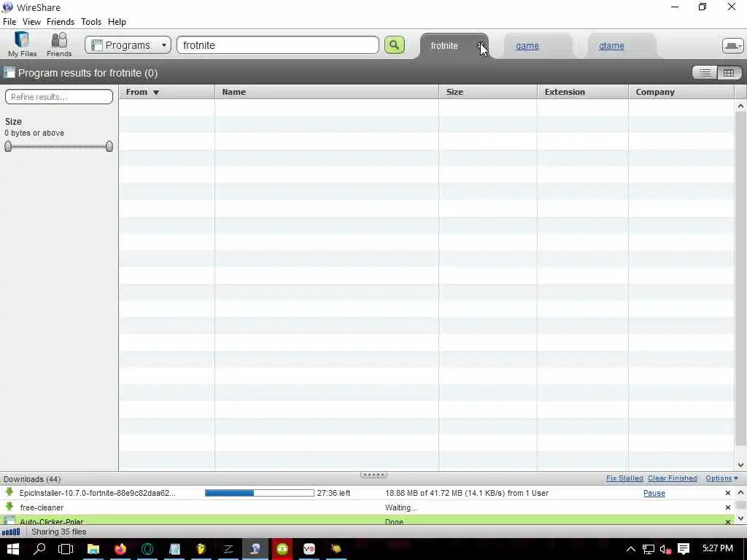Run search with green magnifier button
The image size is (747, 560).
coord(395,45)
